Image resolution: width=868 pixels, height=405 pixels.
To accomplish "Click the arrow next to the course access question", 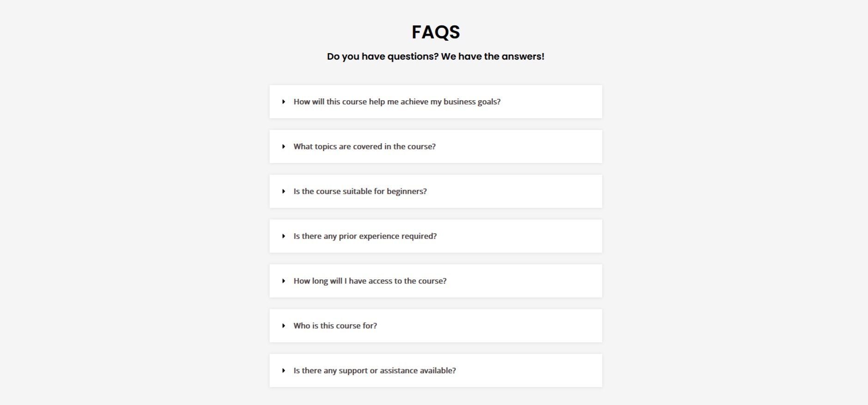I will (x=284, y=281).
